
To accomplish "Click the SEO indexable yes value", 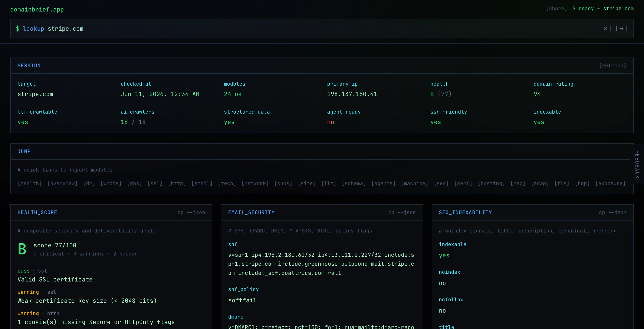I will pos(444,255).
